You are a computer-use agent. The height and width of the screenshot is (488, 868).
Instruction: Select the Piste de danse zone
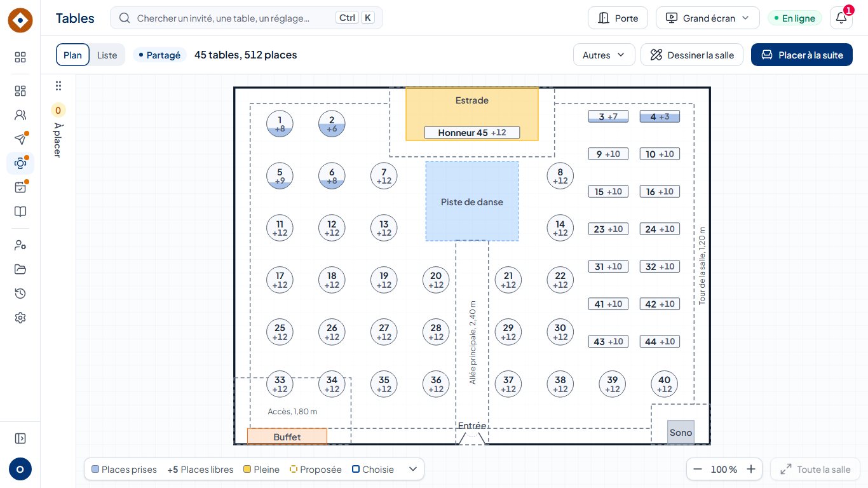[472, 201]
